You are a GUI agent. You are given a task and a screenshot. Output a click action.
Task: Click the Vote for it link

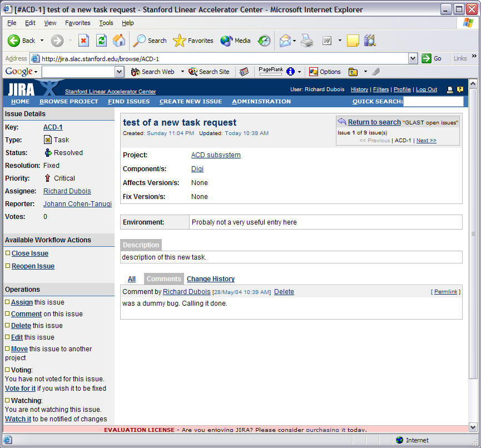(x=20, y=388)
